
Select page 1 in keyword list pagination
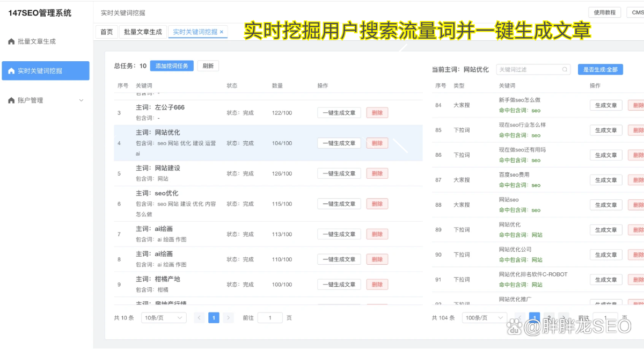[535, 318]
